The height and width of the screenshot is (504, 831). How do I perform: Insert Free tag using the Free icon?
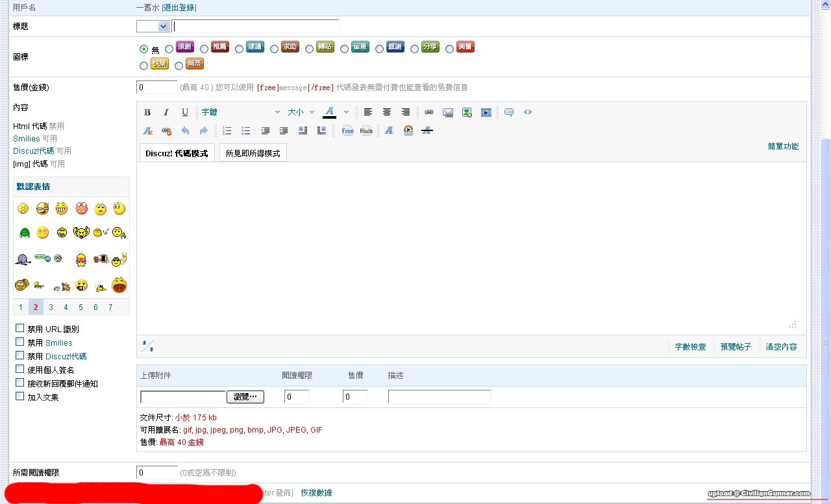point(348,131)
